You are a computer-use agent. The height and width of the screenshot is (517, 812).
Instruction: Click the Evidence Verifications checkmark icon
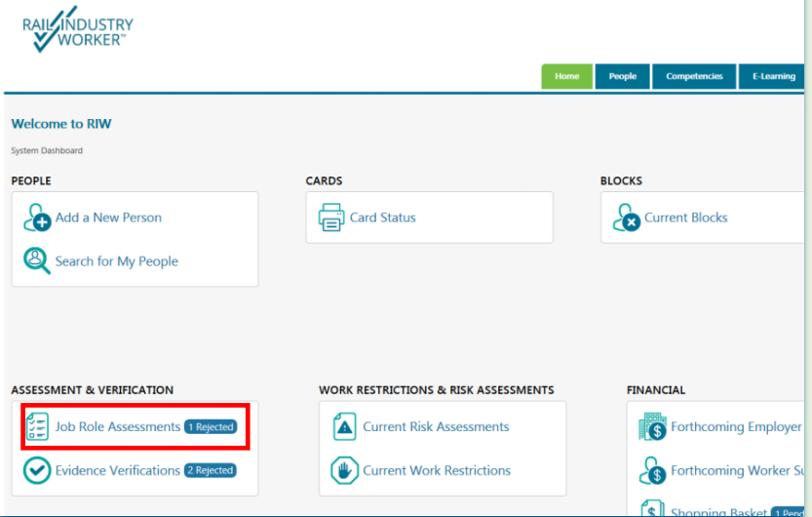click(x=37, y=470)
